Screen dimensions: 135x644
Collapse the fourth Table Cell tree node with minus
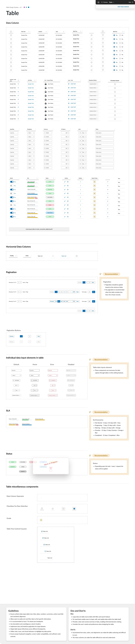click(x=45, y=551)
